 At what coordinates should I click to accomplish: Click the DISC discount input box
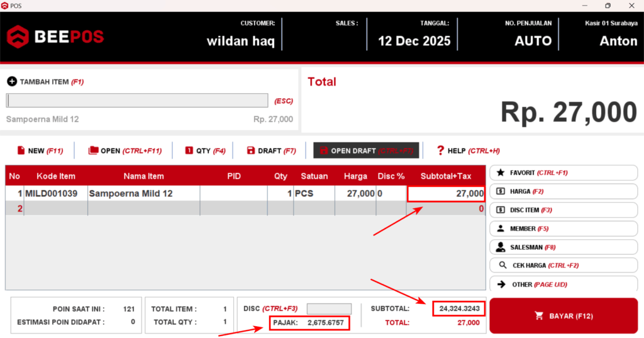point(329,309)
